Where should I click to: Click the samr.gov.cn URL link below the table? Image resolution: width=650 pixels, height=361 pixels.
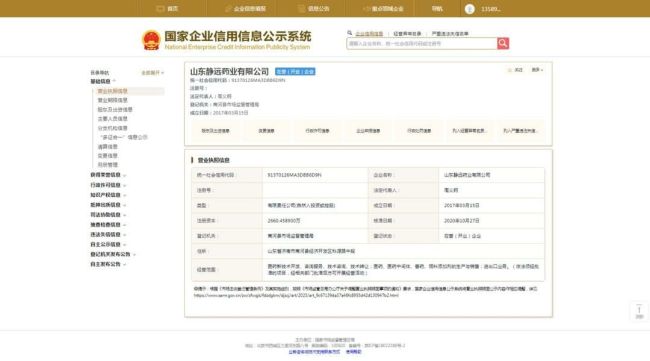click(x=296, y=296)
